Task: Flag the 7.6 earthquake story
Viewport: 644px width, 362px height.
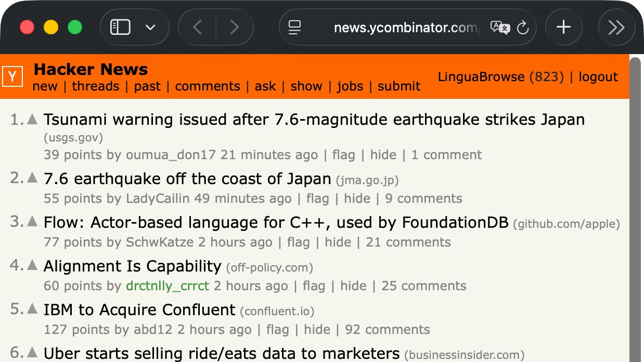Action: [317, 199]
